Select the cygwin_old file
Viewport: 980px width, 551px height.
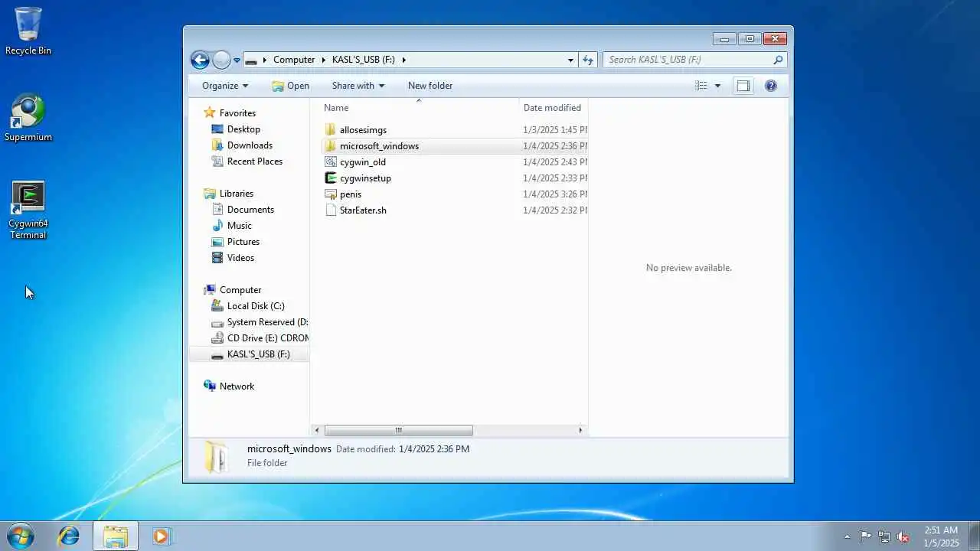pyautogui.click(x=363, y=162)
